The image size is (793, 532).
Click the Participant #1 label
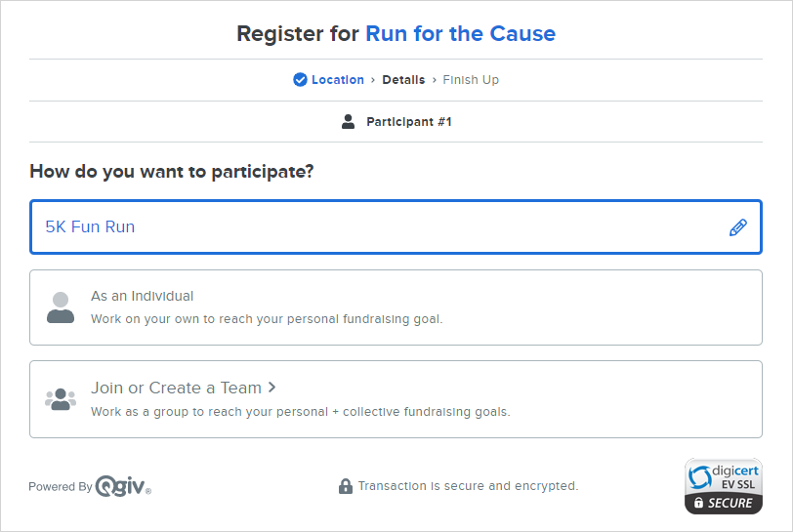409,122
